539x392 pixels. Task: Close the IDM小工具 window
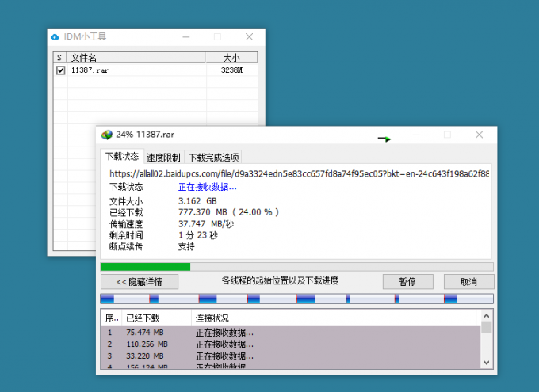[249, 36]
